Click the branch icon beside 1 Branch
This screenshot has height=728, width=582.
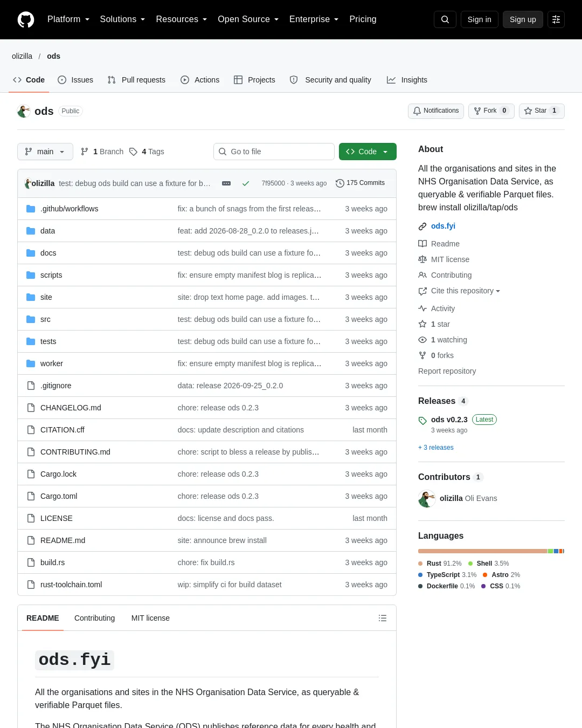click(x=85, y=152)
